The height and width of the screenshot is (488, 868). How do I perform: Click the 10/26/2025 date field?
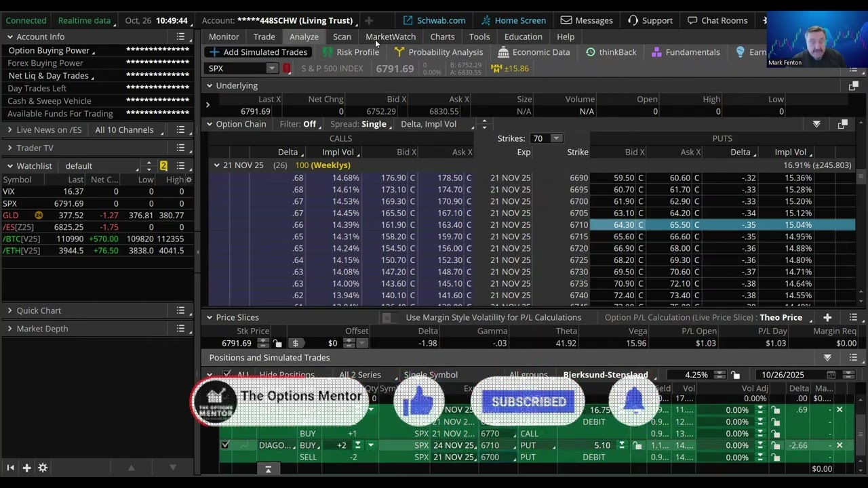point(791,375)
